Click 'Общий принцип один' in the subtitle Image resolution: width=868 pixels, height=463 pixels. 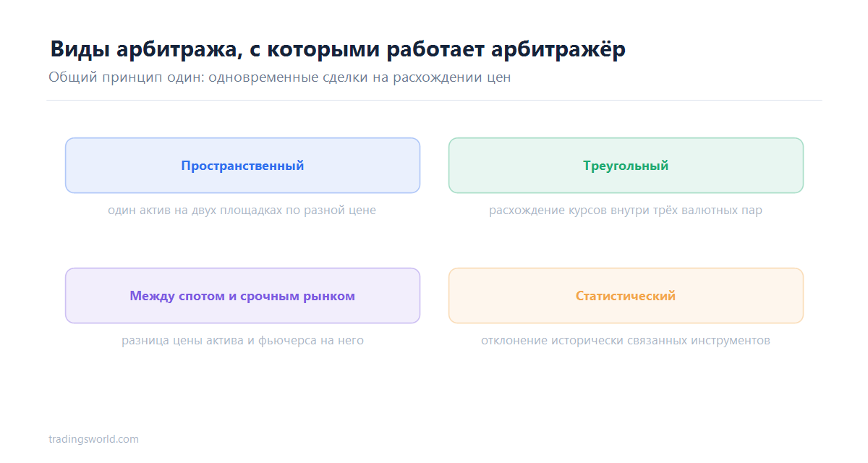[x=126, y=77]
